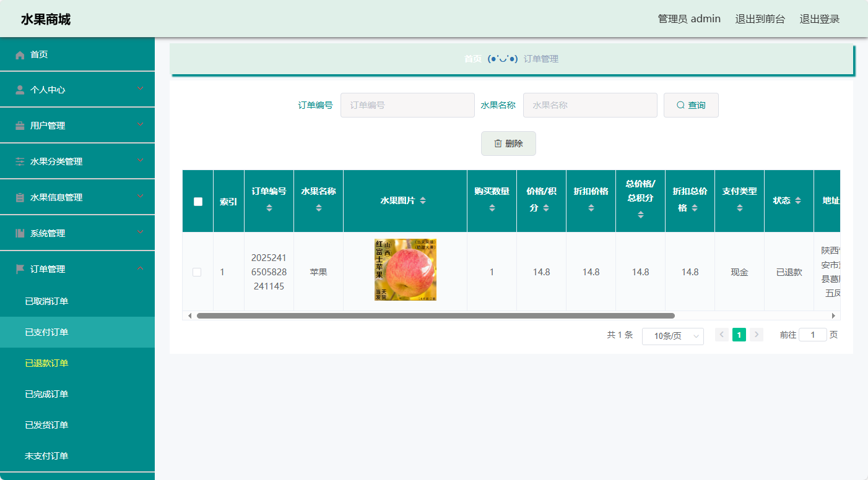Select the flag icon next to 订单管理
Viewport: 868px width, 480px height.
click(19, 268)
